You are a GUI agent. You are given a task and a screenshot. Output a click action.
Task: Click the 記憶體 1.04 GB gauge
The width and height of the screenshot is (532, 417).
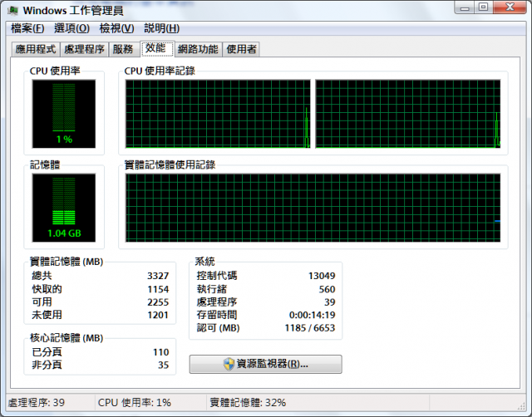[64, 208]
